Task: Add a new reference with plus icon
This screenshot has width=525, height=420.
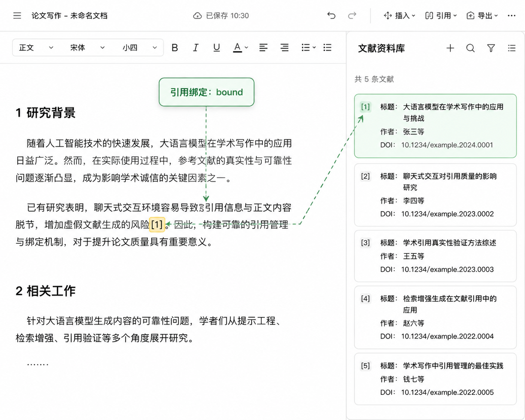Action: pyautogui.click(x=450, y=48)
